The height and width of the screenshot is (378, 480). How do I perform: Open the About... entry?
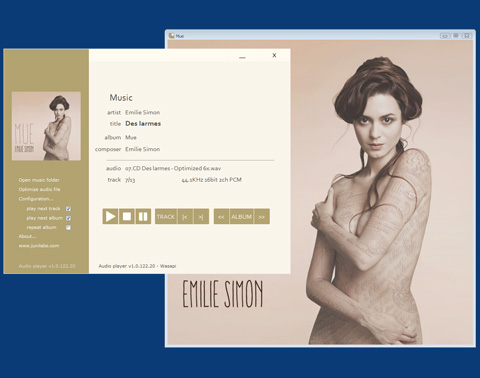pyautogui.click(x=27, y=236)
